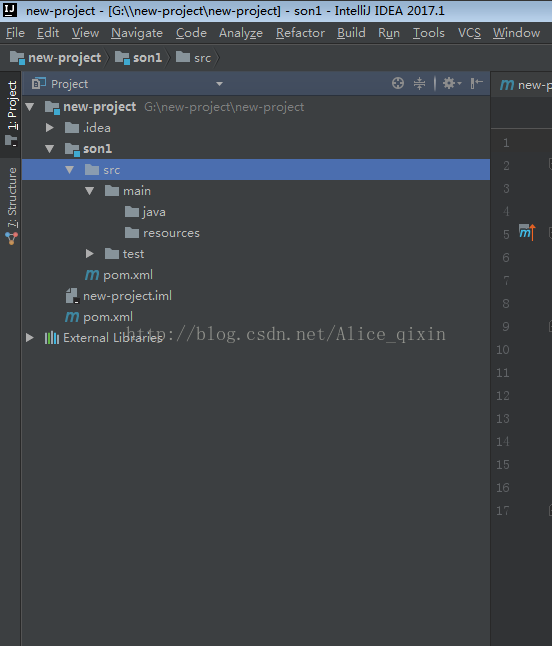Click son1 in the navigation breadcrumb
Image resolution: width=552 pixels, height=646 pixels.
point(138,58)
